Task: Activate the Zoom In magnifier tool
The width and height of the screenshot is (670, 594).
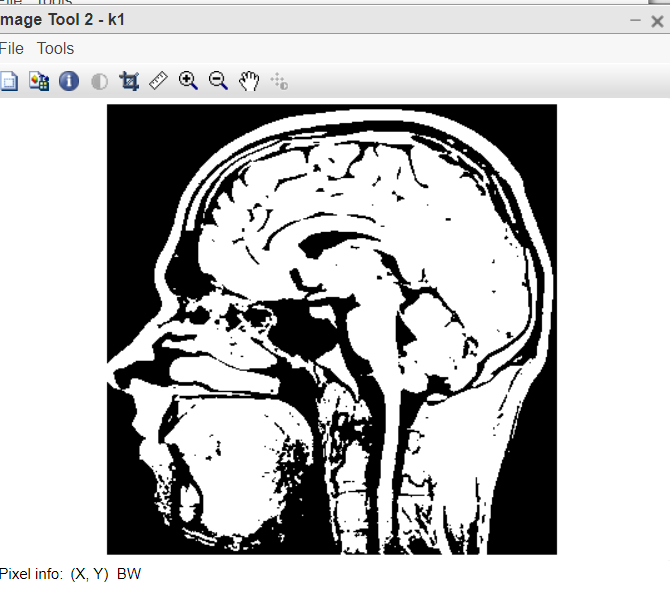Action: click(188, 81)
